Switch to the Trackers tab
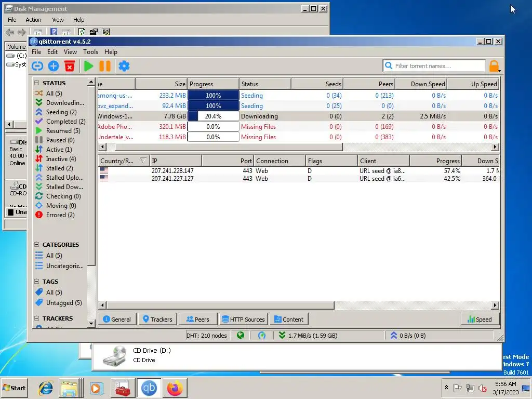The height and width of the screenshot is (399, 532). click(158, 320)
